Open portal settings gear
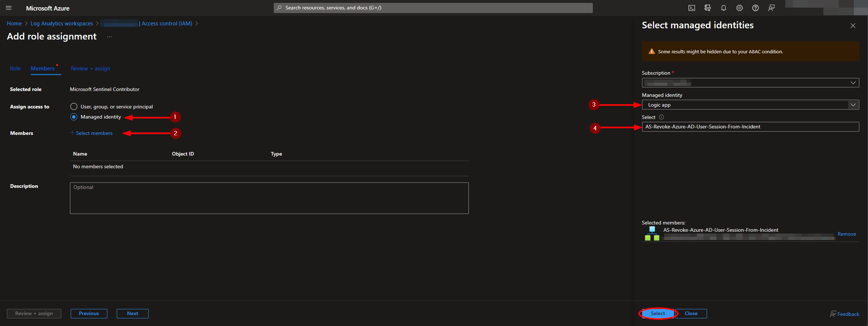Screen dimensions: 868x326 tap(739, 8)
